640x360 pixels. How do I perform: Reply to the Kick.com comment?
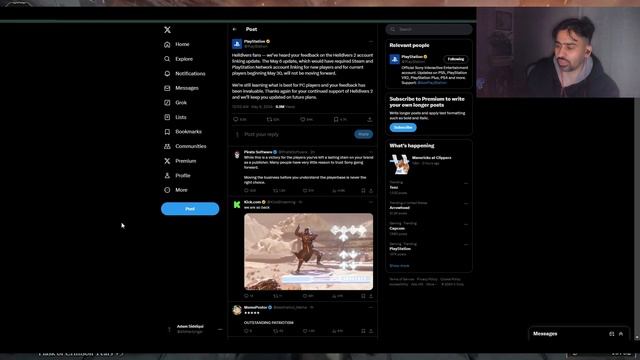(x=246, y=296)
